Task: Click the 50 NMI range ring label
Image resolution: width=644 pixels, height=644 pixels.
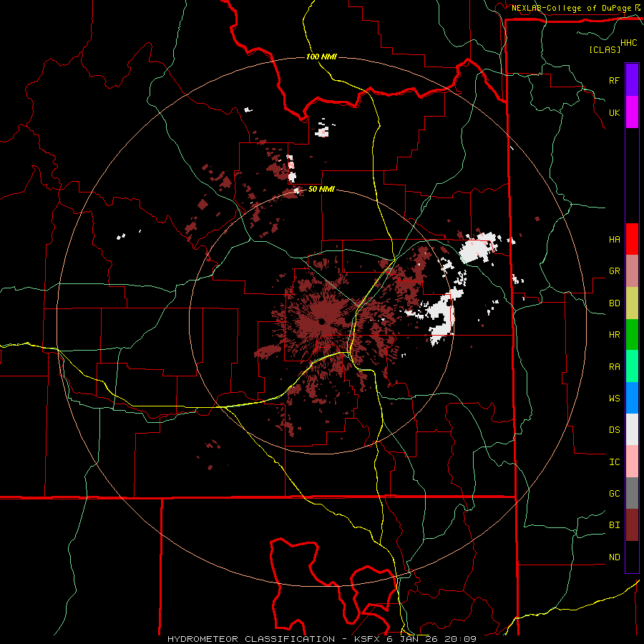Action: (x=321, y=190)
